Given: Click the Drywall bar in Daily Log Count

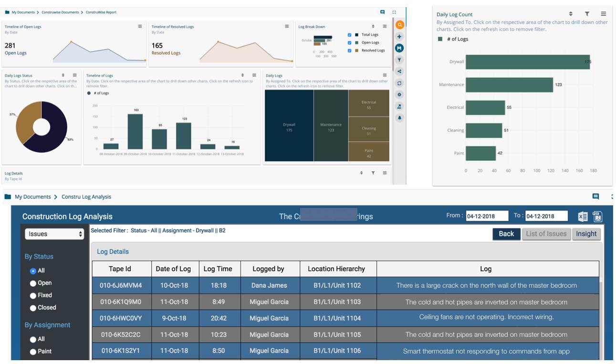Looking at the screenshot, I should tap(527, 62).
